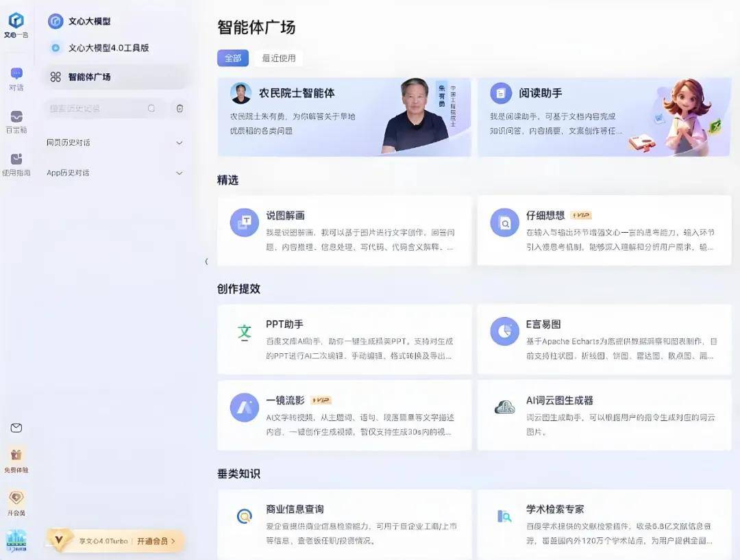The width and height of the screenshot is (740, 560).
Task: Expand App历史对话 chevron
Action: (x=180, y=173)
